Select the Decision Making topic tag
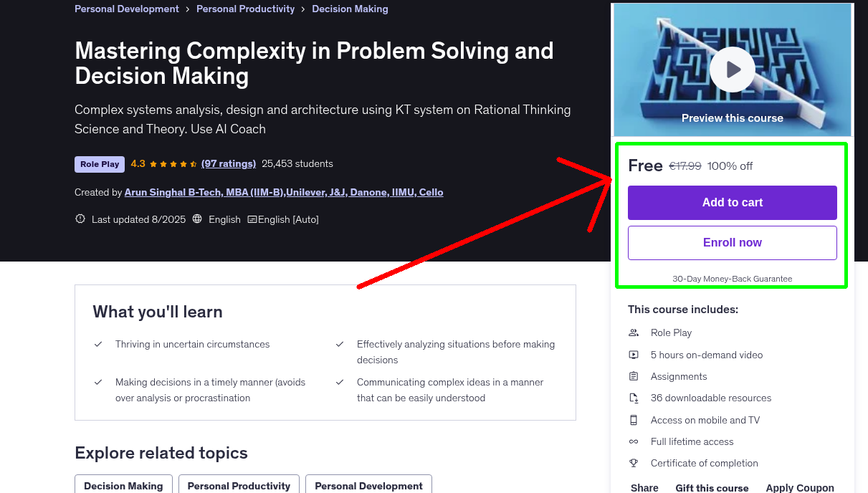 click(123, 486)
